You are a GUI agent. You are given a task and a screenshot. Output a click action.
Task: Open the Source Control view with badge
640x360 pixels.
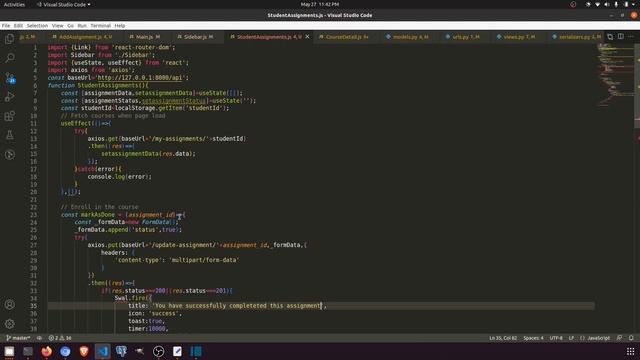click(x=9, y=78)
